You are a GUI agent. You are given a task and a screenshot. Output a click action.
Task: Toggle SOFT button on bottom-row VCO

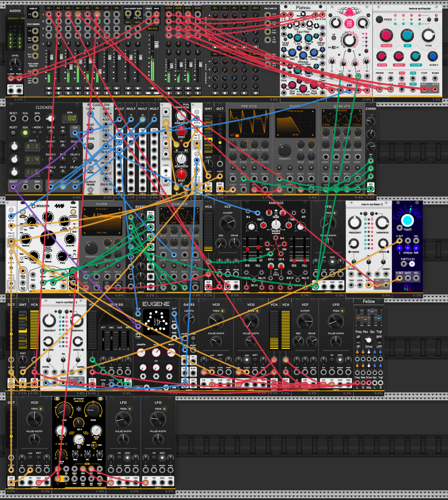coord(38,458)
